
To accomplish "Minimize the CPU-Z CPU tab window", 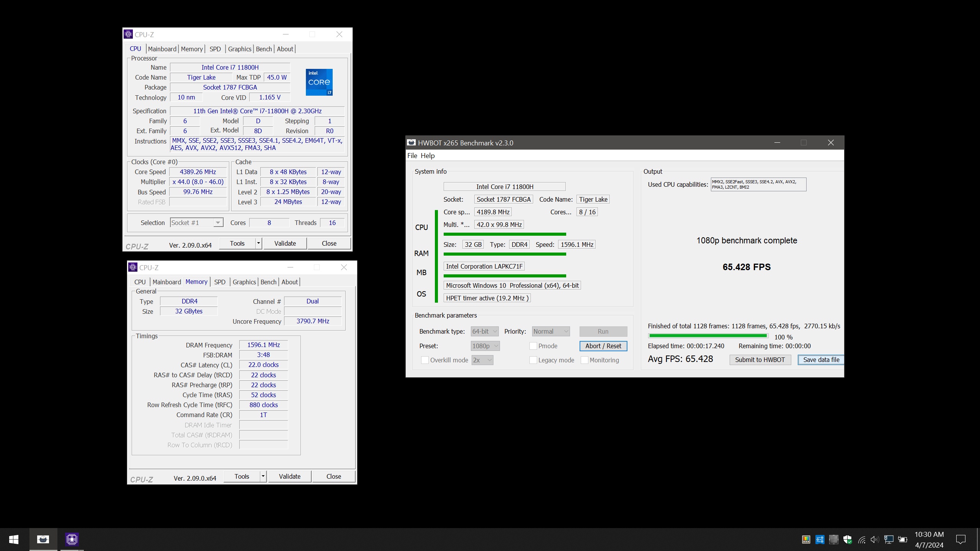I will pyautogui.click(x=286, y=34).
